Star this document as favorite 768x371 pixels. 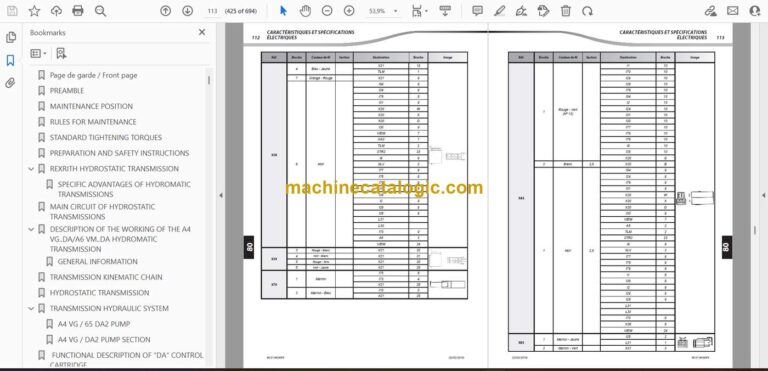(34, 11)
